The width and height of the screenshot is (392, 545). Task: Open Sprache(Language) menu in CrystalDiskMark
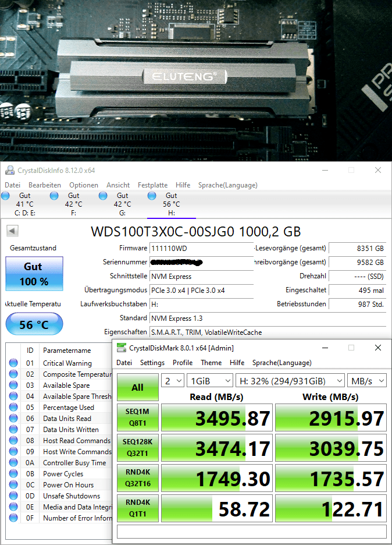click(x=281, y=363)
